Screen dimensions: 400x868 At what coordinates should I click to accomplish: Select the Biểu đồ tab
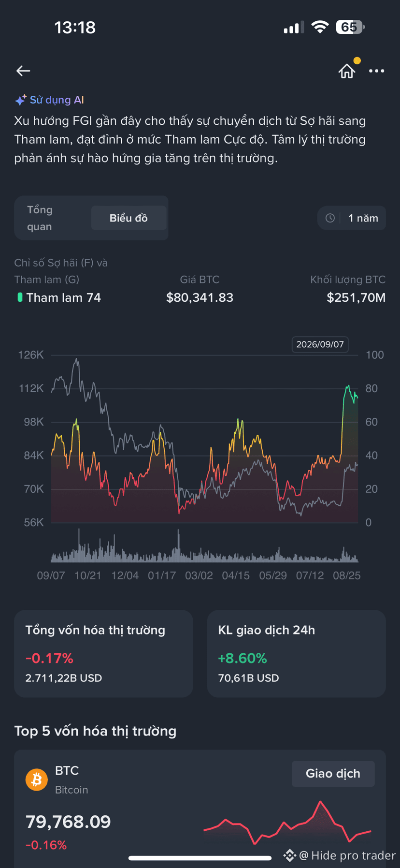point(129,218)
